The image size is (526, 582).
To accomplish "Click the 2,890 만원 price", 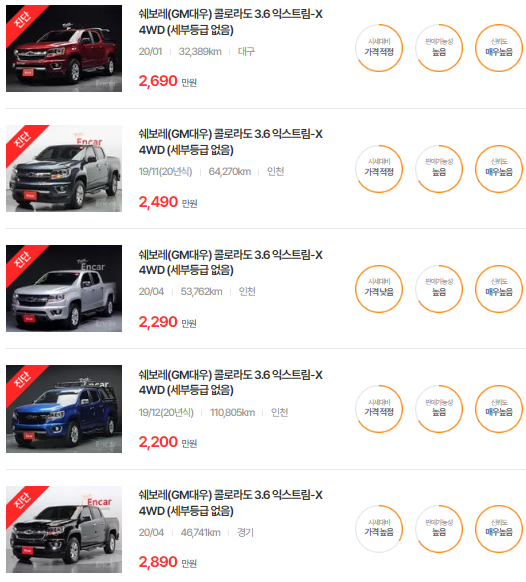I will click(167, 562).
